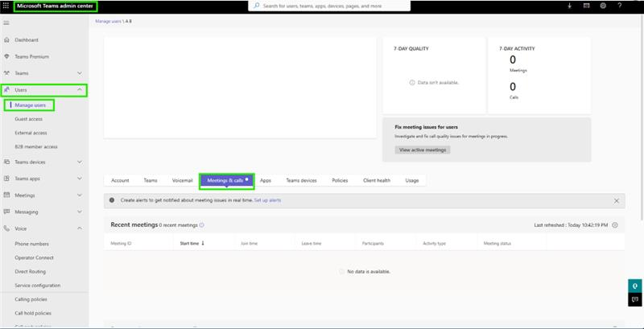Click info icon beside recent meetings count
This screenshot has height=329, width=644.
point(202,225)
